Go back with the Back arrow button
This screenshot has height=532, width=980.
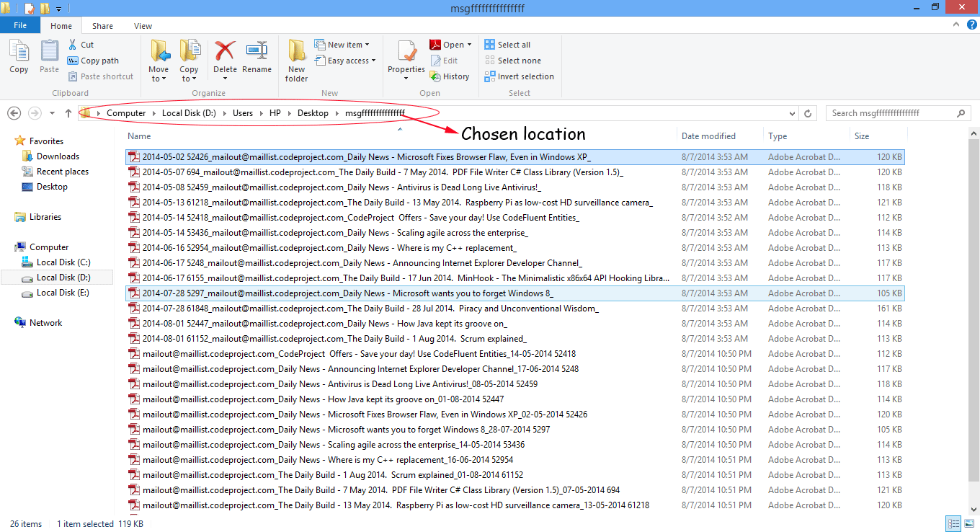[14, 113]
